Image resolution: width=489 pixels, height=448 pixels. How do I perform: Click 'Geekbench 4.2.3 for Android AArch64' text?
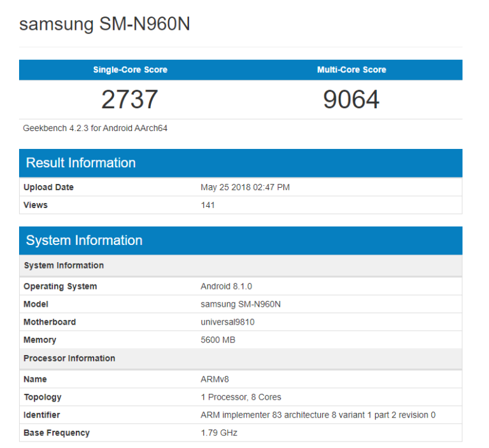95,128
